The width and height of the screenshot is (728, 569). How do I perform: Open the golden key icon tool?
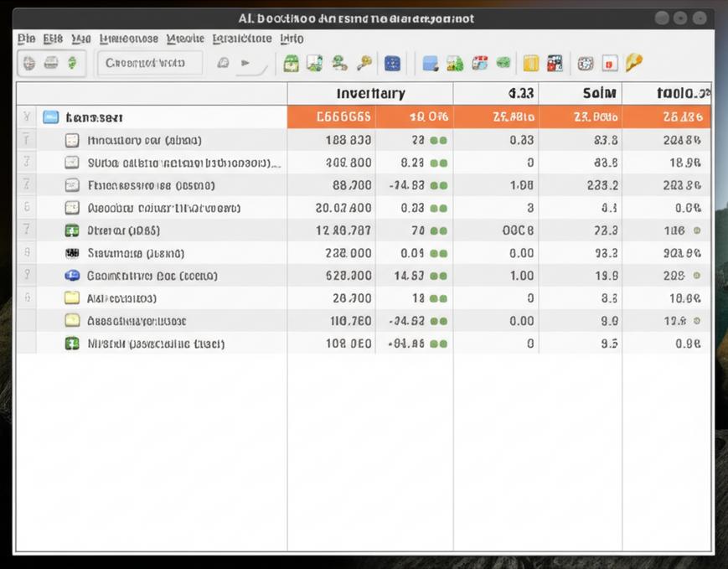pos(364,63)
